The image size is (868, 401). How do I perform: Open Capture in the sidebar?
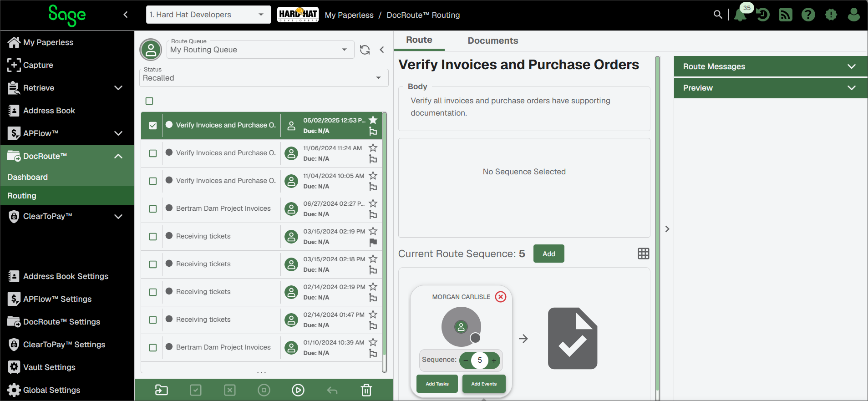click(x=67, y=65)
